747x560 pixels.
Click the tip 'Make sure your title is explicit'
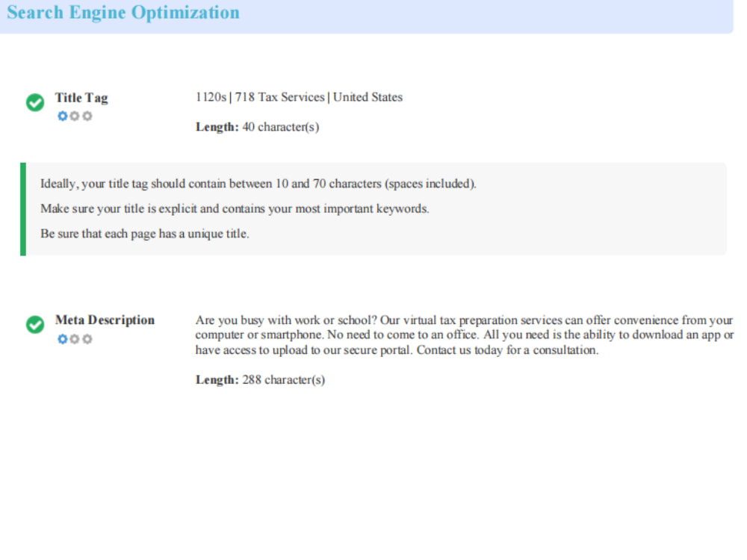tap(235, 208)
